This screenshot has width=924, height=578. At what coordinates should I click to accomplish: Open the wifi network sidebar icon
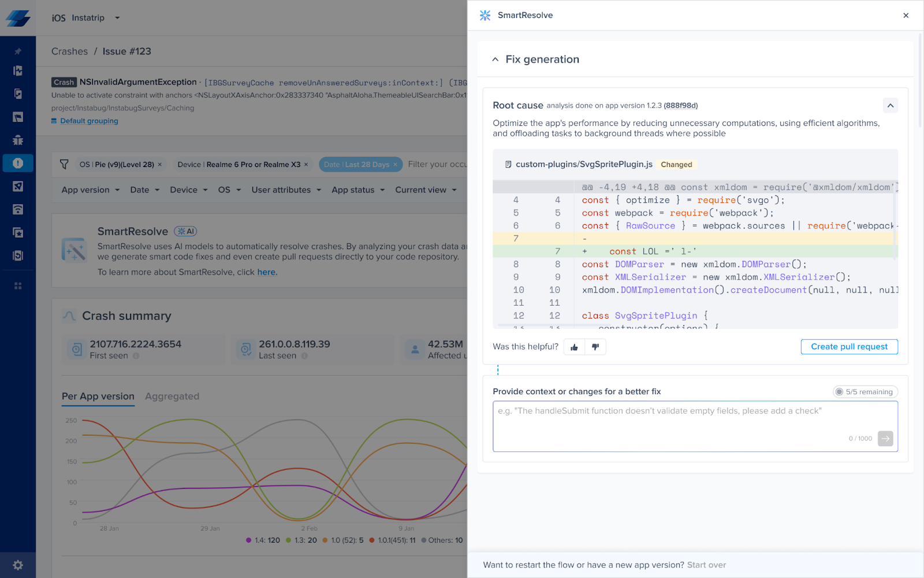(18, 209)
